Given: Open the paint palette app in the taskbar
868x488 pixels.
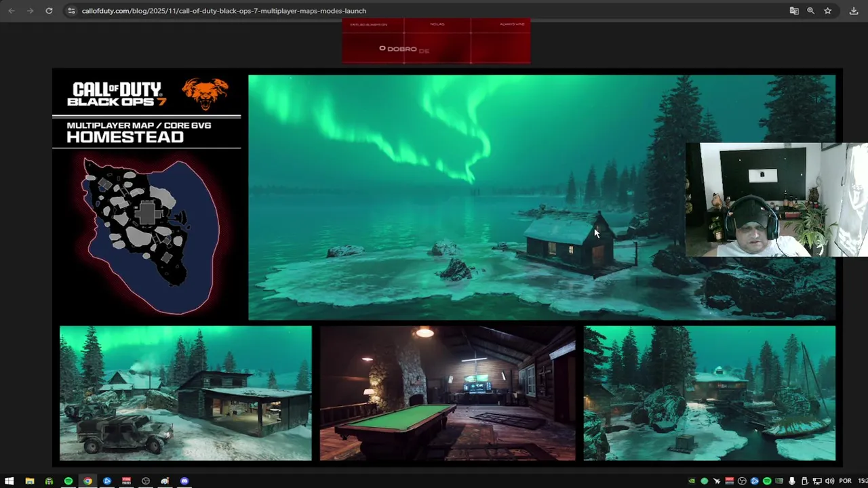Looking at the screenshot, I should tap(165, 481).
